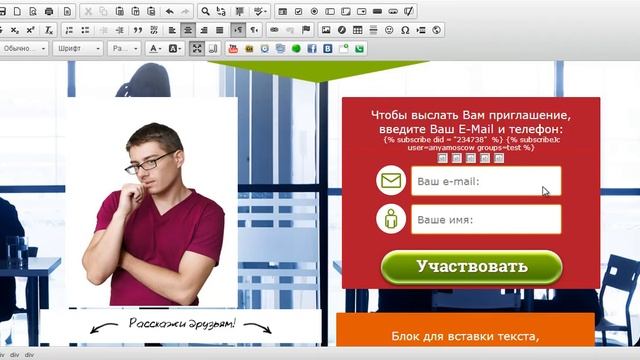Apply block quote formatting
The height and width of the screenshot is (360, 640).
(138, 30)
